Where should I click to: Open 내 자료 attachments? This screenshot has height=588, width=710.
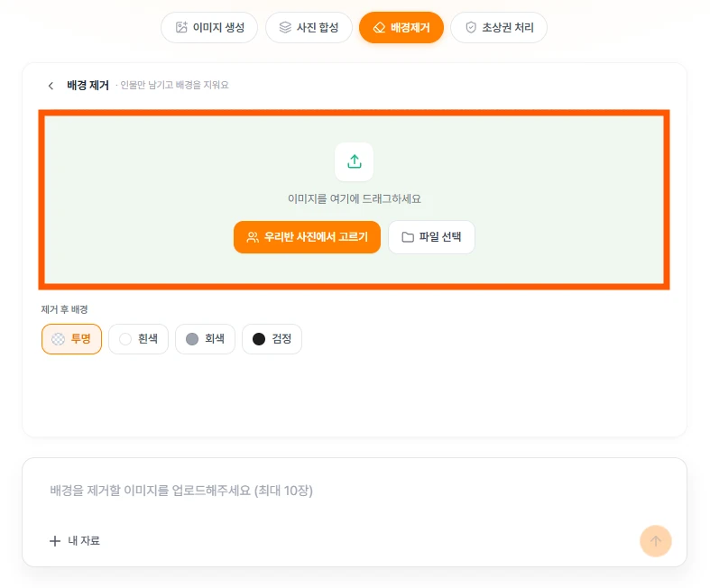75,540
